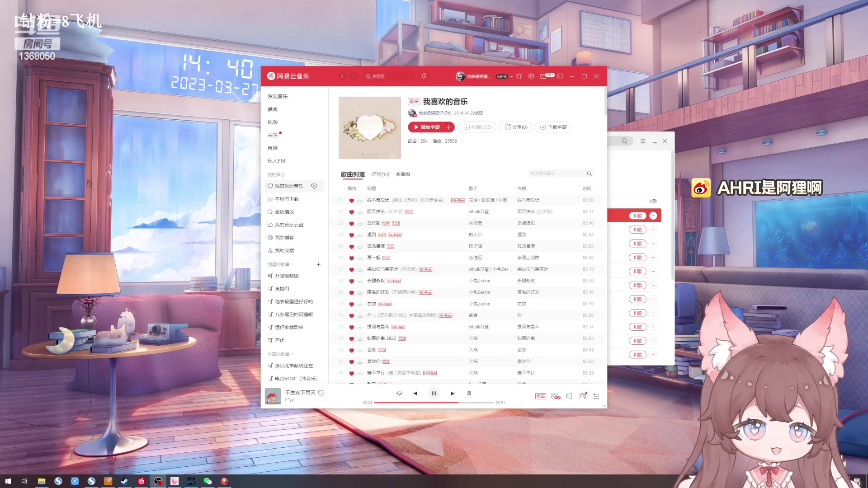Click 下载全部 button
Image resolution: width=868 pixels, height=488 pixels.
(553, 127)
